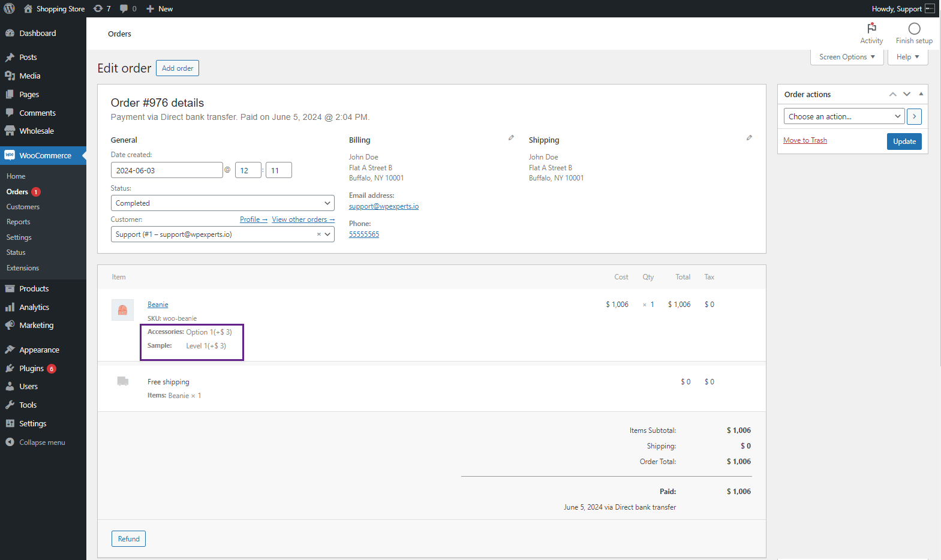Viewport: 941px width, 560px height.
Task: Click the Plugins plug icon
Action: (x=10, y=368)
